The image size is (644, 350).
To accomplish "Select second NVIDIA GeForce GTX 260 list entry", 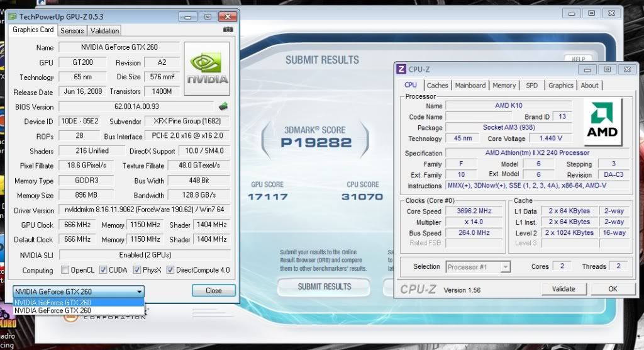I will pos(79,310).
